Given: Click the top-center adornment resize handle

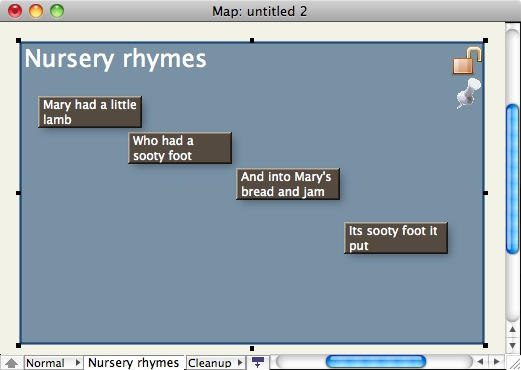Looking at the screenshot, I should (252, 41).
